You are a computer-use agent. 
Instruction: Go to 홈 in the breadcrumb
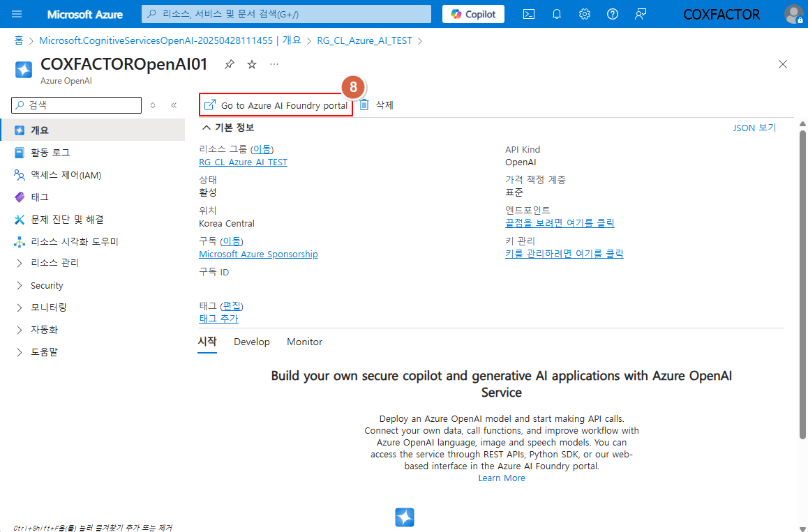click(19, 40)
